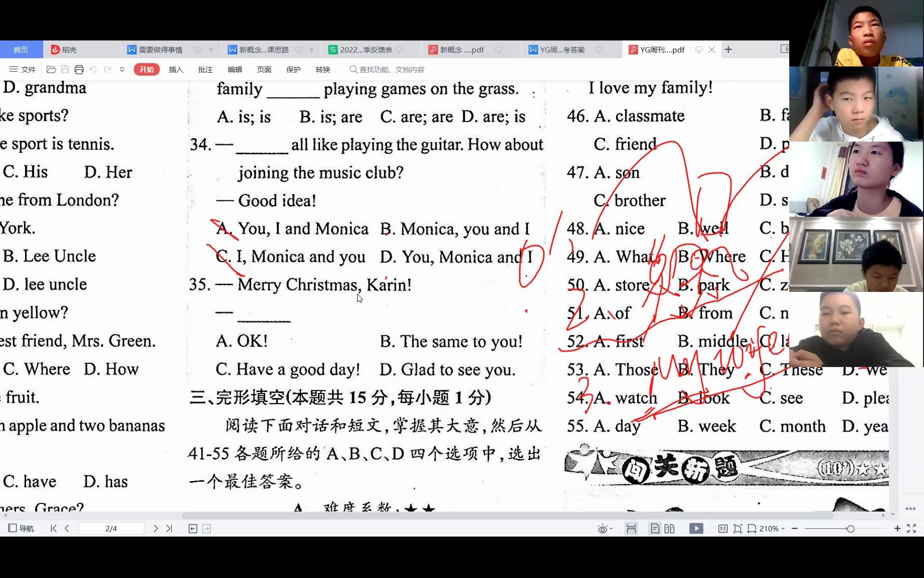Click the 批注 (Comment) menu item
Screen dimensions: 924x578
coord(204,68)
